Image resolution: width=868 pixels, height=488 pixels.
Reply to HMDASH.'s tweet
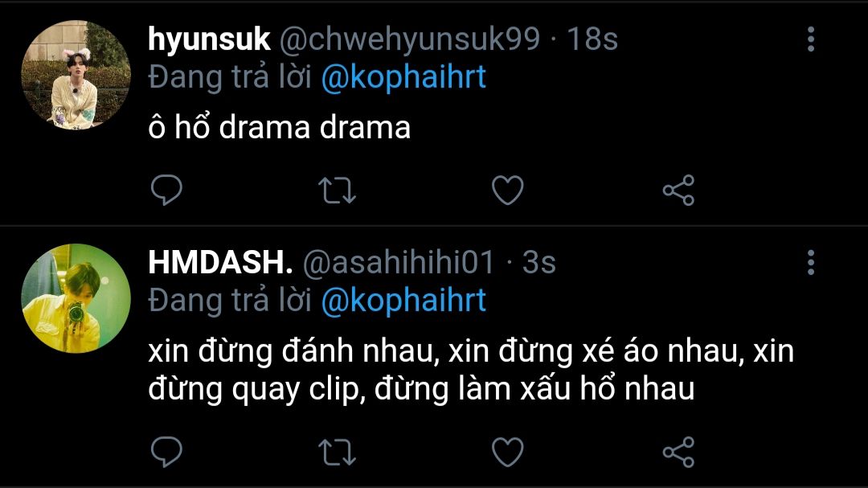click(x=166, y=452)
